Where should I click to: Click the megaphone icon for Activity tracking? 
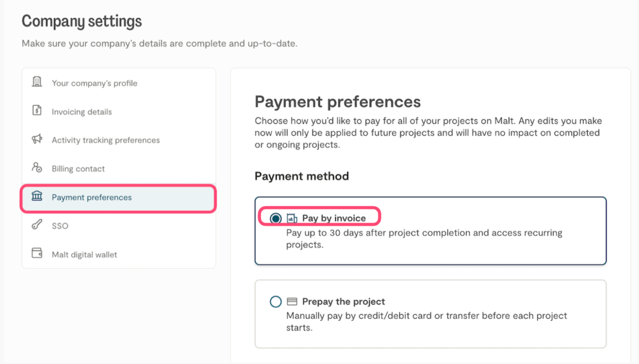tap(37, 140)
